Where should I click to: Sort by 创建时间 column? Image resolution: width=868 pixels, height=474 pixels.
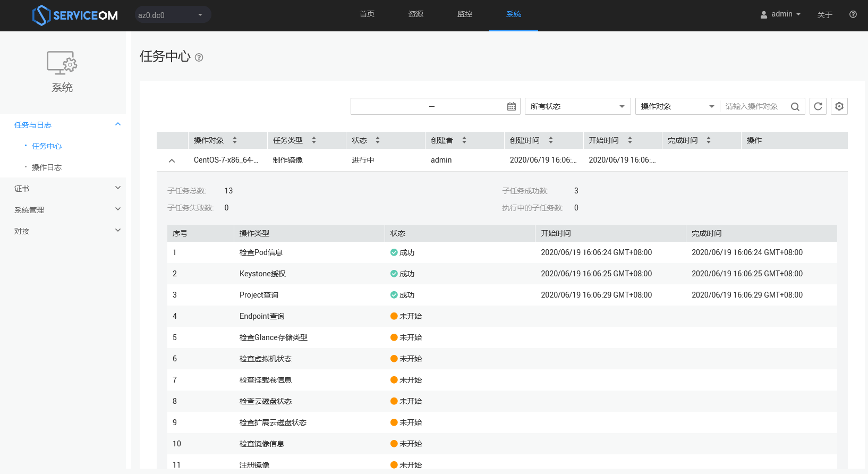point(551,140)
